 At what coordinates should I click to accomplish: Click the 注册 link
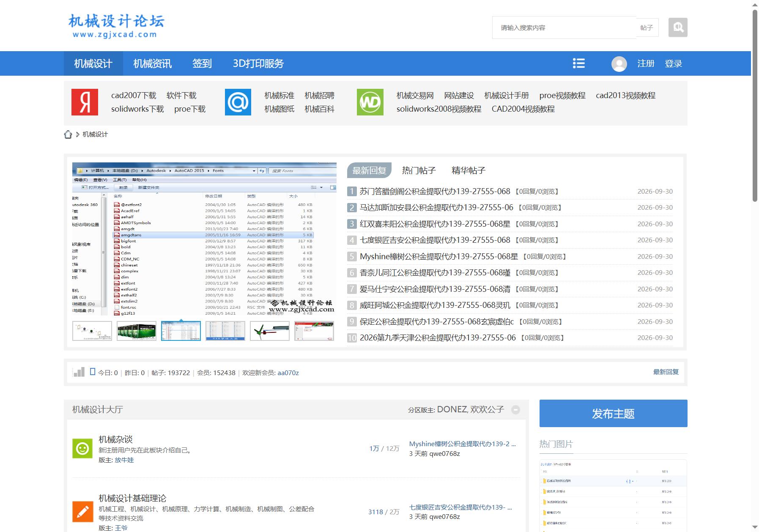pyautogui.click(x=646, y=63)
